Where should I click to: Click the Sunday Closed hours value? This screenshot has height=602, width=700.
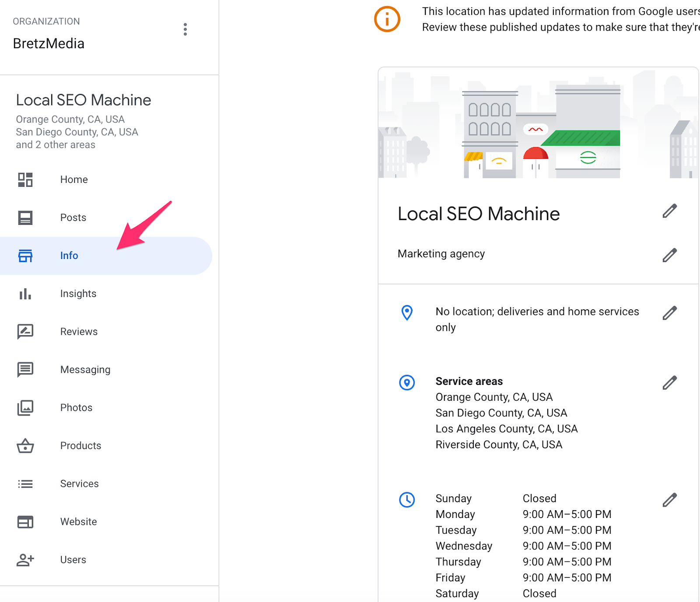click(539, 499)
